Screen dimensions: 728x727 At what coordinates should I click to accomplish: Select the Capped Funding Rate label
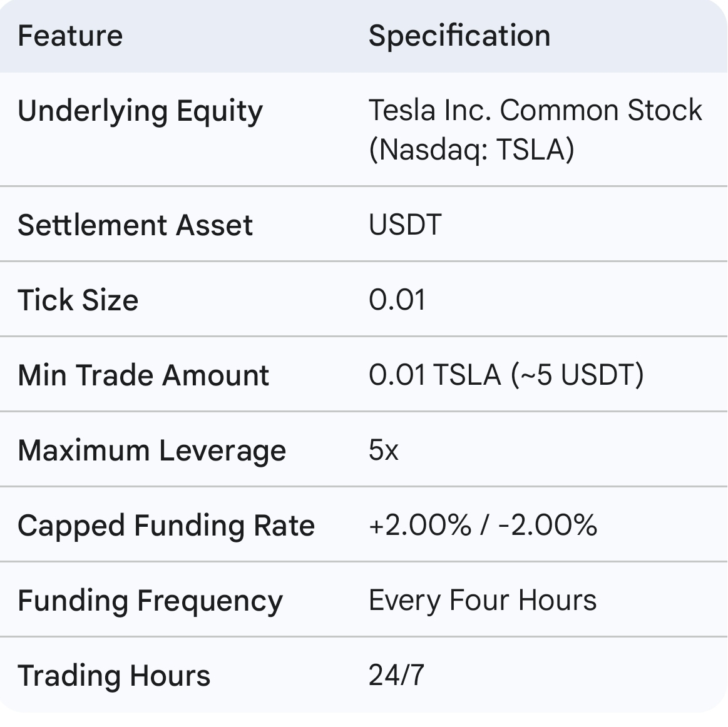tap(166, 526)
